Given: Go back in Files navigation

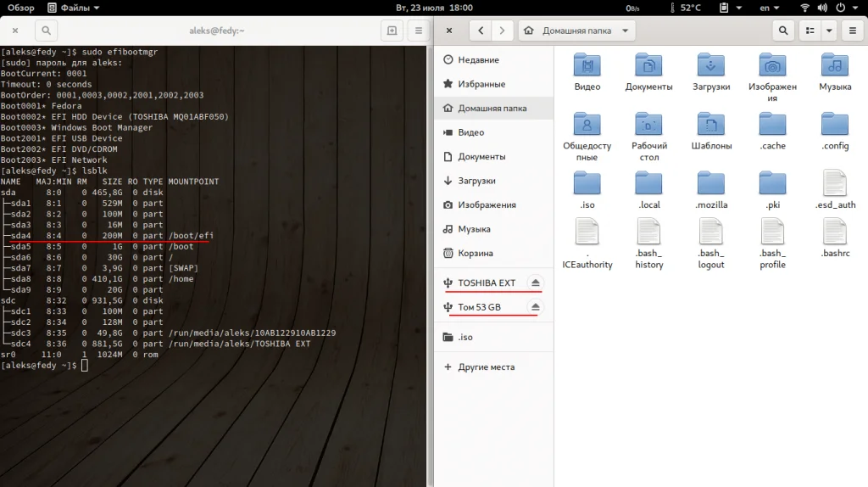Looking at the screenshot, I should point(481,31).
